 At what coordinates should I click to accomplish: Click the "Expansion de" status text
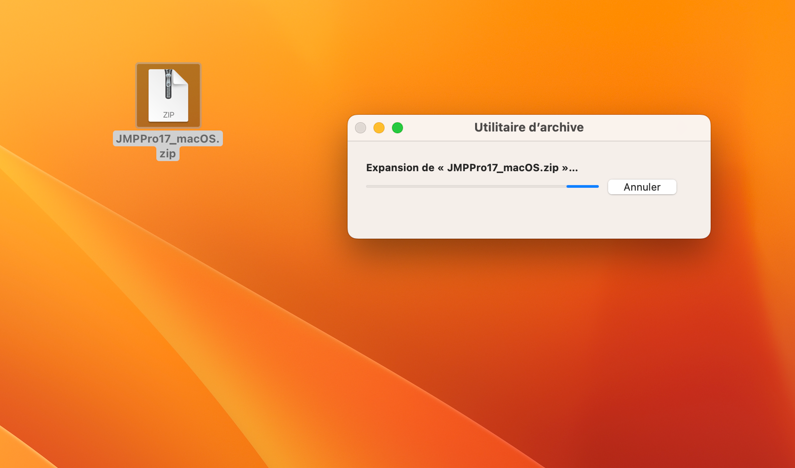(x=399, y=168)
